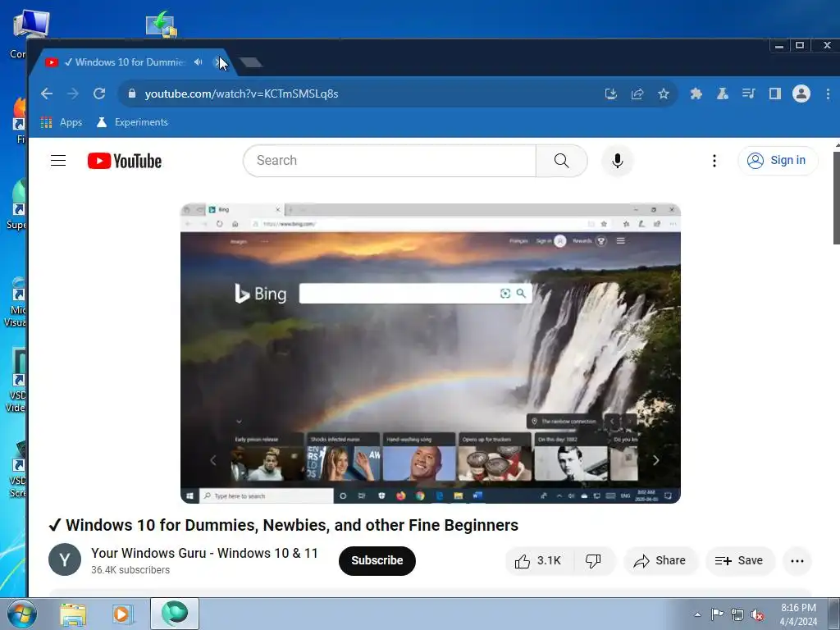This screenshot has height=630, width=840.
Task: Reload the YouTube page
Action: coord(99,94)
